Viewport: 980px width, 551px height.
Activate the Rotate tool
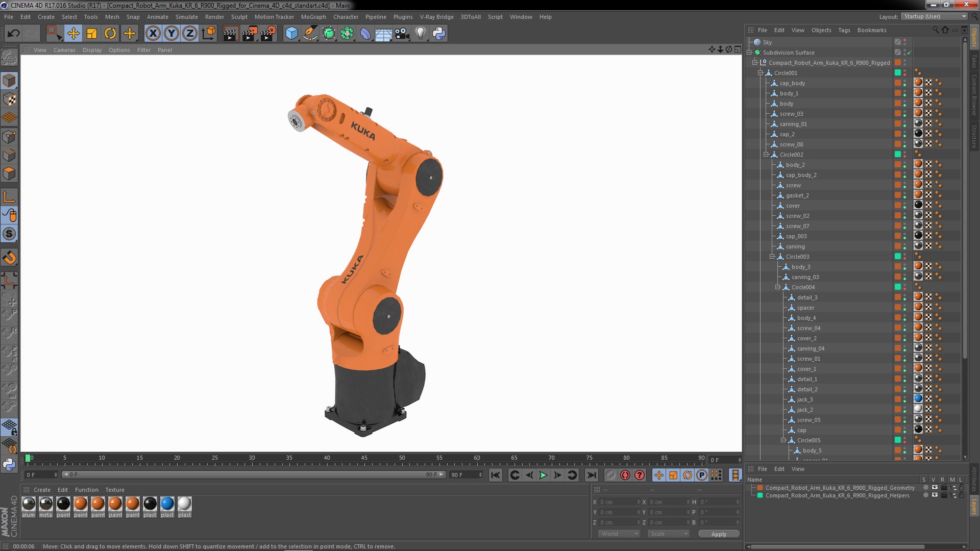(110, 34)
